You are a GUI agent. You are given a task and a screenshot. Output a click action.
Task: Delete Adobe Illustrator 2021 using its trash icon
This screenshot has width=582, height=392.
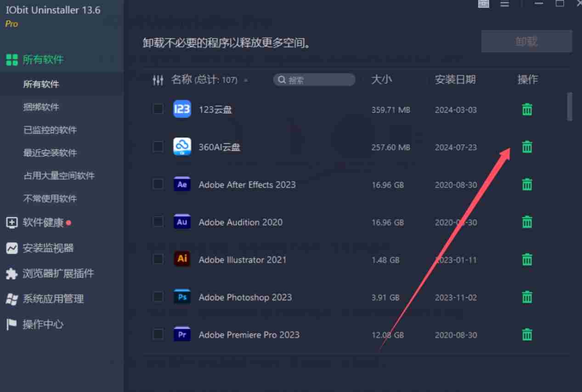(527, 260)
